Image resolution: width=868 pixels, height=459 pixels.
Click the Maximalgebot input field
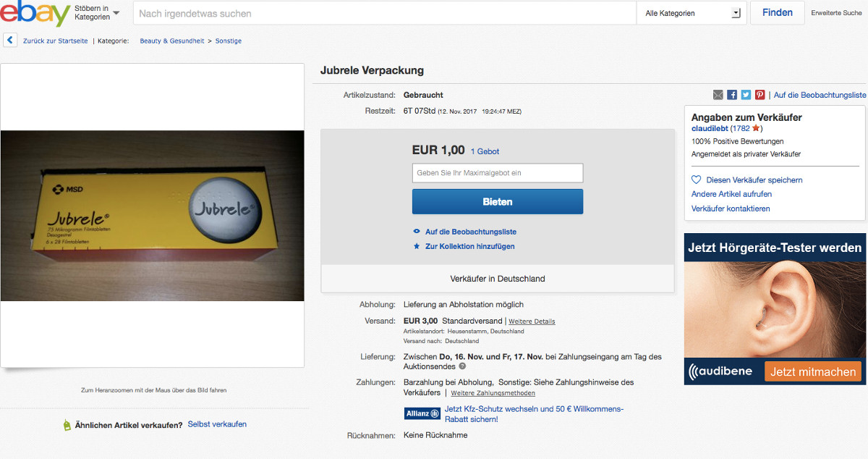point(497,173)
